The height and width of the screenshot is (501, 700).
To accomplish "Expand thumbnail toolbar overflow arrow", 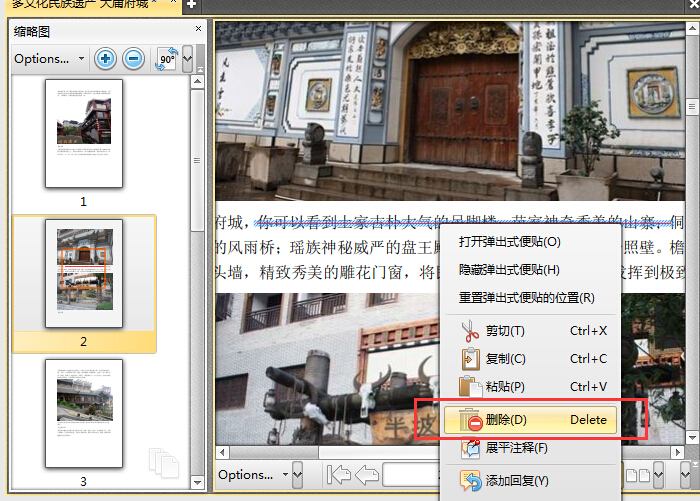I will (x=188, y=58).
